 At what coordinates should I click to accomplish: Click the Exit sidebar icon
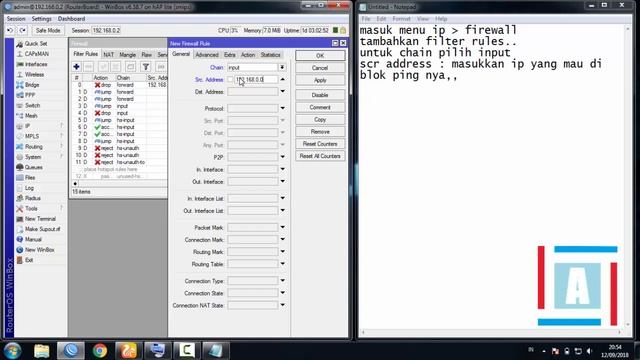[x=19, y=260]
